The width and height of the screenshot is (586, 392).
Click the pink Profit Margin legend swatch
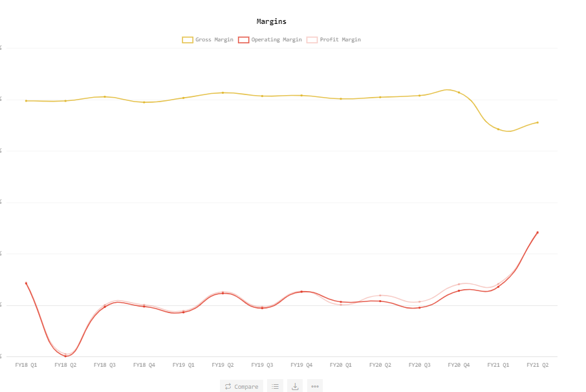tap(312, 40)
